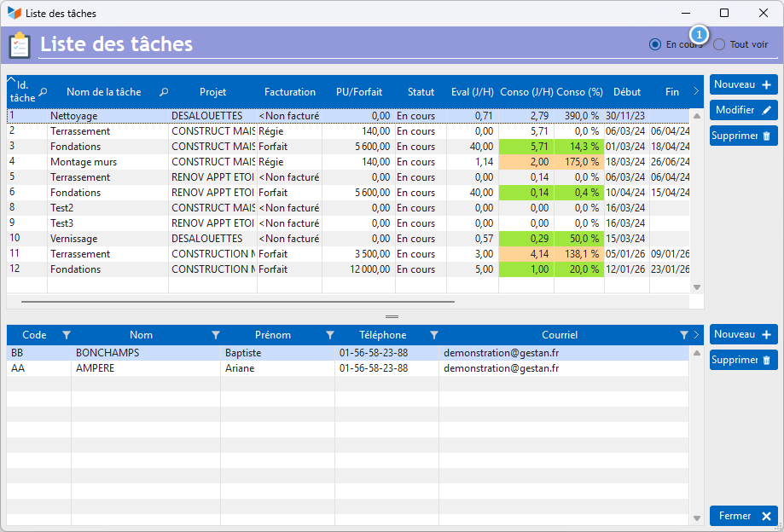Screen dimensions: 784x532
Task: Open filter funnel for Courriel column
Action: [x=684, y=335]
